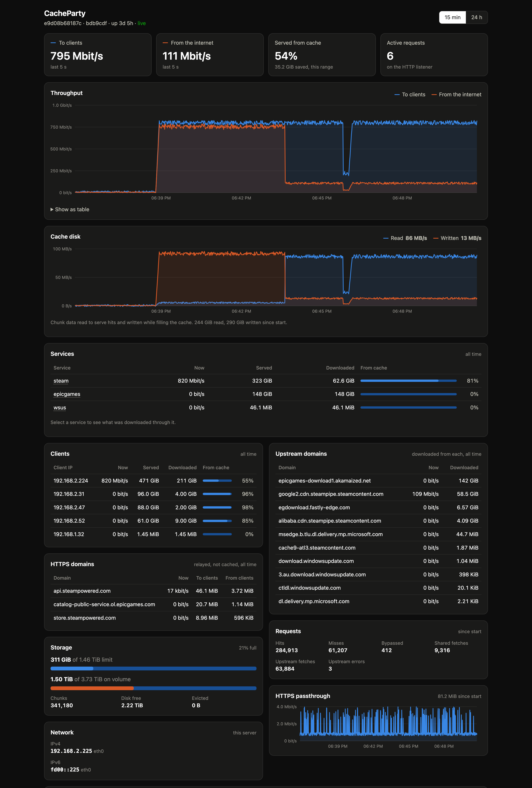Open the steam service link
This screenshot has width=532, height=788.
[61, 381]
